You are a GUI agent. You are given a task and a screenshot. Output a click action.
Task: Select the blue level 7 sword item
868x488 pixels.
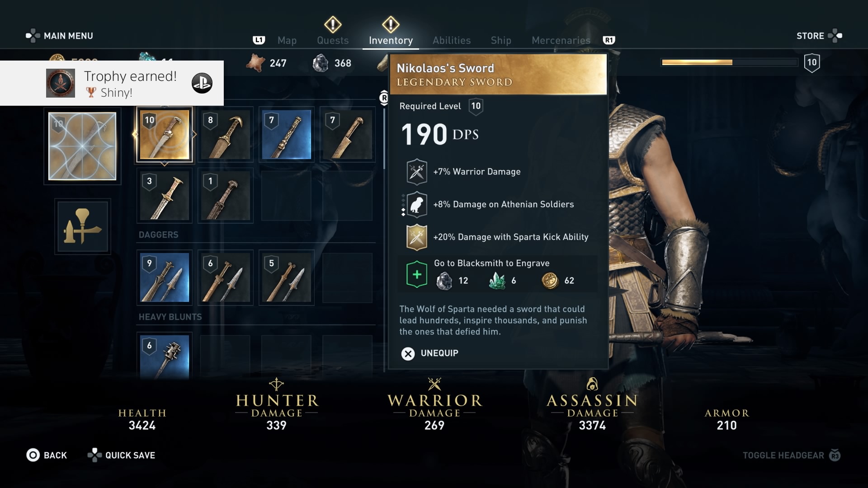[287, 135]
